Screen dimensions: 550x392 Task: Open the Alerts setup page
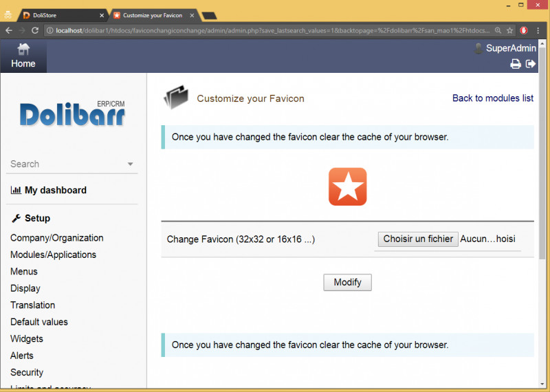22,356
